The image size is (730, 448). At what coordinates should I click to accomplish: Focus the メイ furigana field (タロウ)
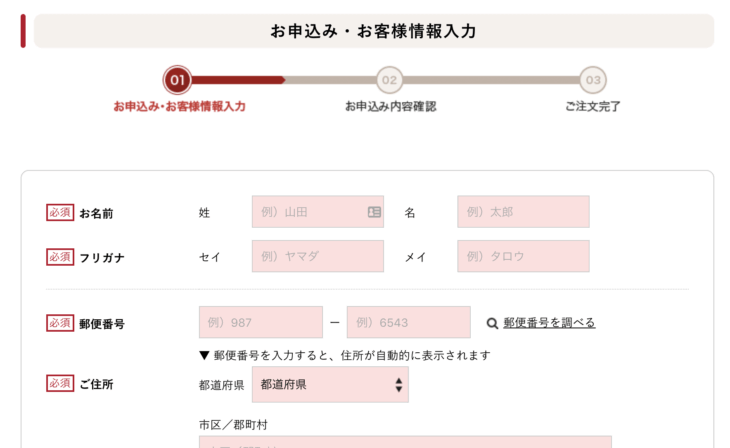click(523, 256)
